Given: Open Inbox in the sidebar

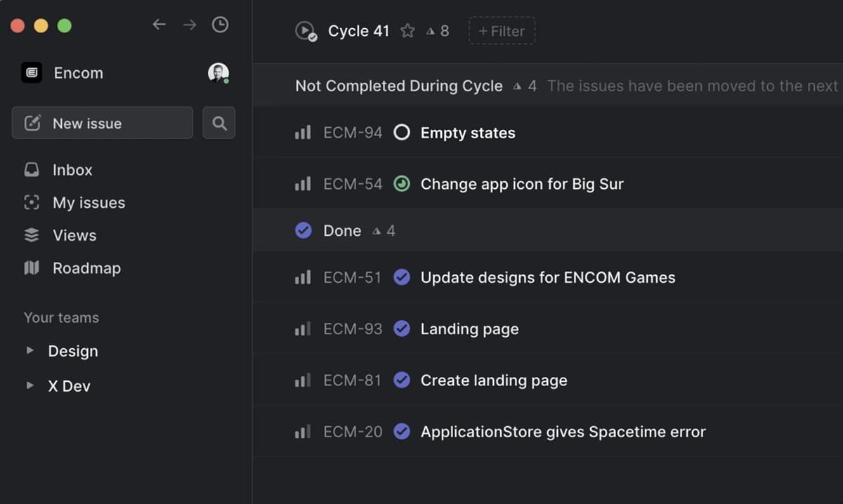Looking at the screenshot, I should coord(72,170).
